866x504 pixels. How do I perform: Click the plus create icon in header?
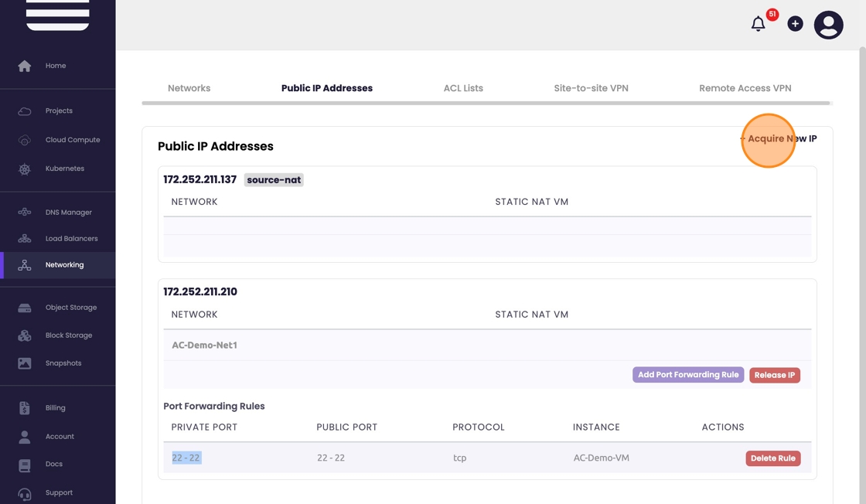coord(795,24)
